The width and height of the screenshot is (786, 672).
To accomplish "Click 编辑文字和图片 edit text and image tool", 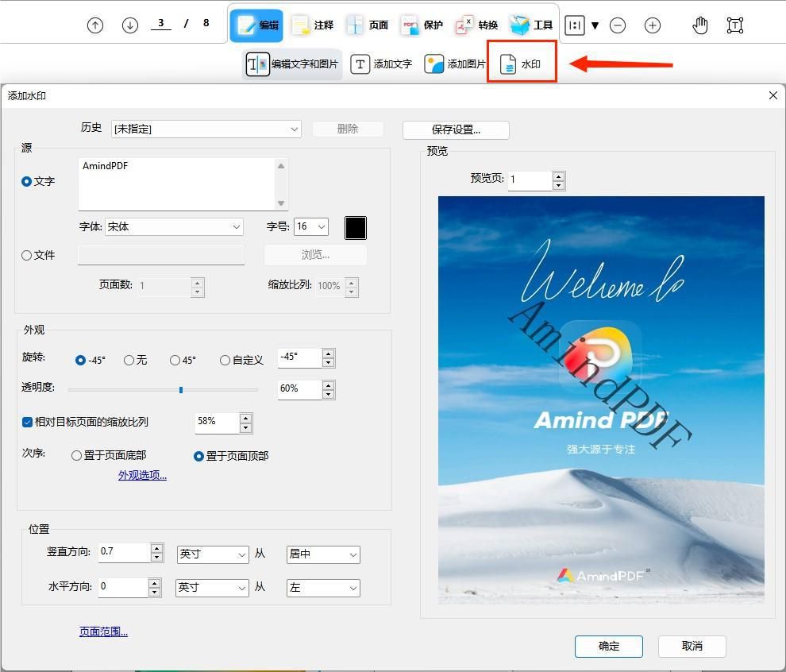I will tap(292, 64).
